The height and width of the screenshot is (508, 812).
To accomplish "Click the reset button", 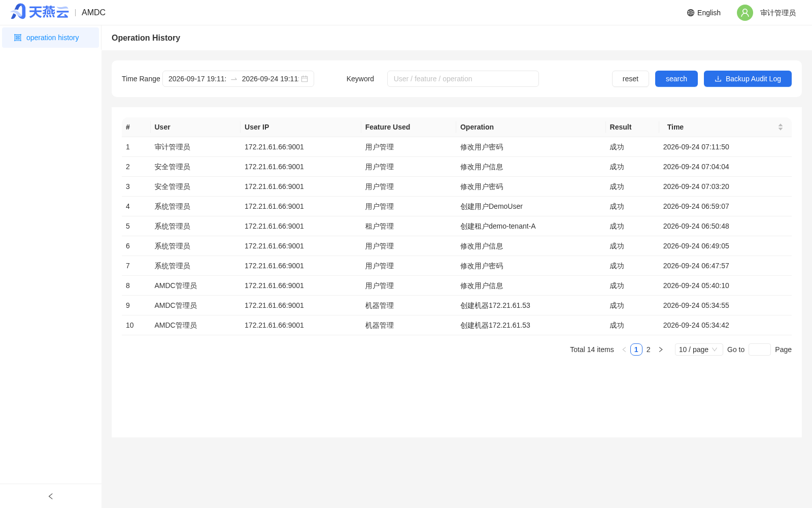I will (630, 79).
